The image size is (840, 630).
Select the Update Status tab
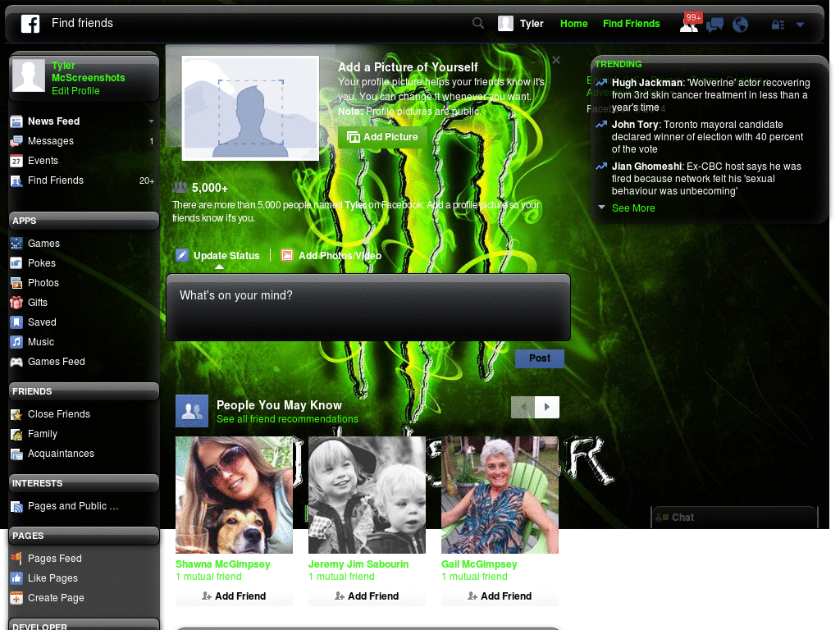coord(218,256)
